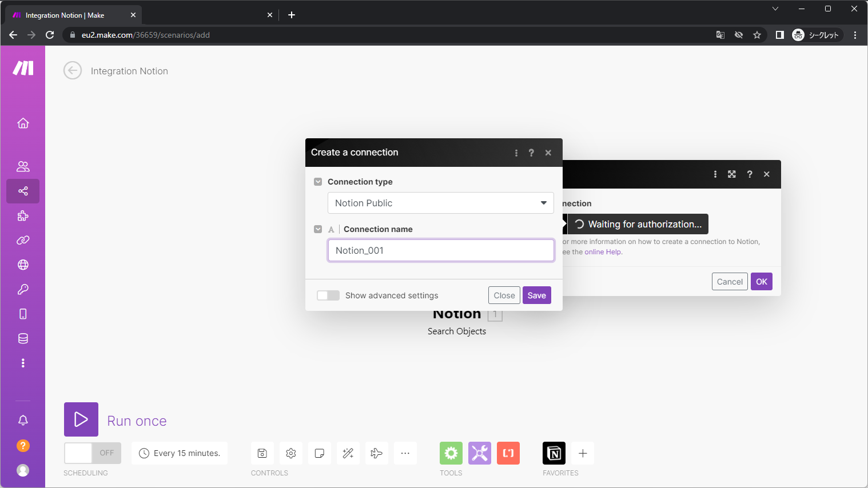Open the Devices phone icon
This screenshot has width=868, height=488.
click(x=23, y=314)
